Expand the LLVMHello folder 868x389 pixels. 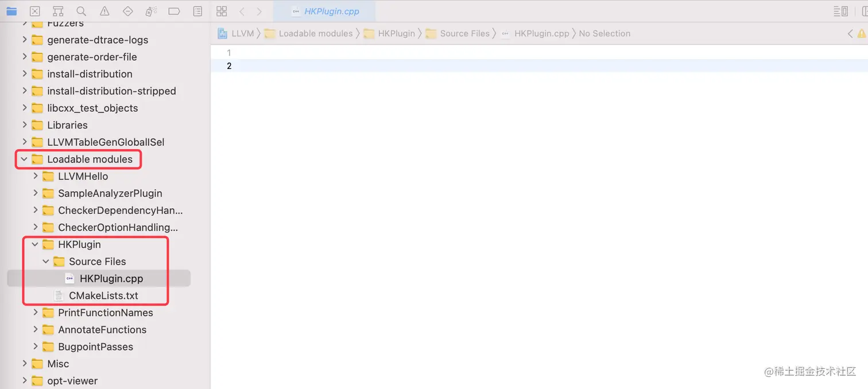pos(35,176)
